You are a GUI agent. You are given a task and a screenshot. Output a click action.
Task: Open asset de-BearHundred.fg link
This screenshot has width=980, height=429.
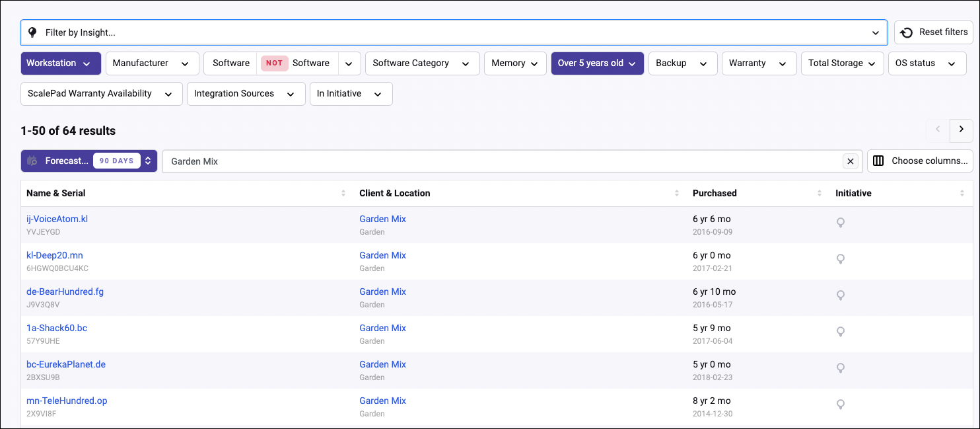[x=65, y=292]
